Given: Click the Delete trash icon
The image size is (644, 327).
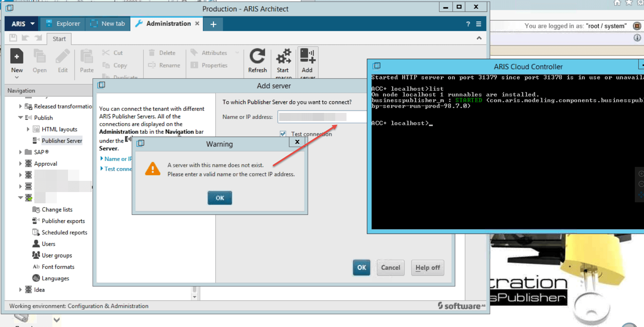Looking at the screenshot, I should [x=152, y=53].
